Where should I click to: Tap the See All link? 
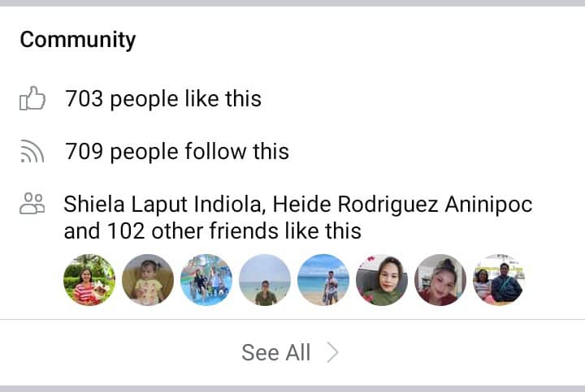tap(276, 352)
